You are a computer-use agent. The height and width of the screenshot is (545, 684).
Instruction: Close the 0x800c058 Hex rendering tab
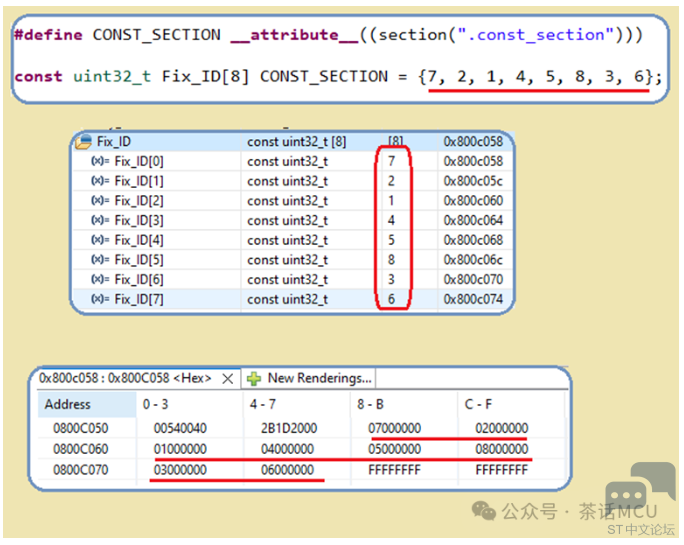coord(227,379)
